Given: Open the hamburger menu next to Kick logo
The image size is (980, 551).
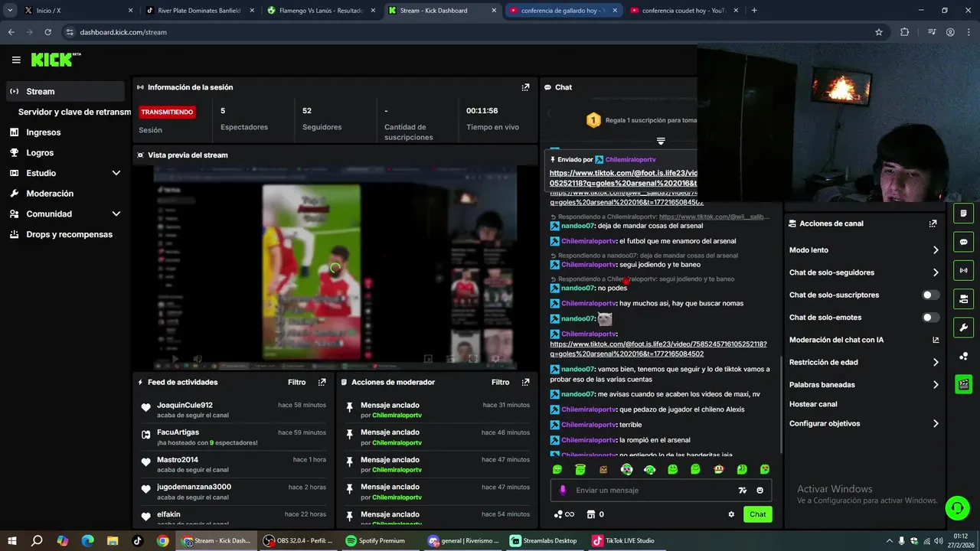Looking at the screenshot, I should 16,60.
